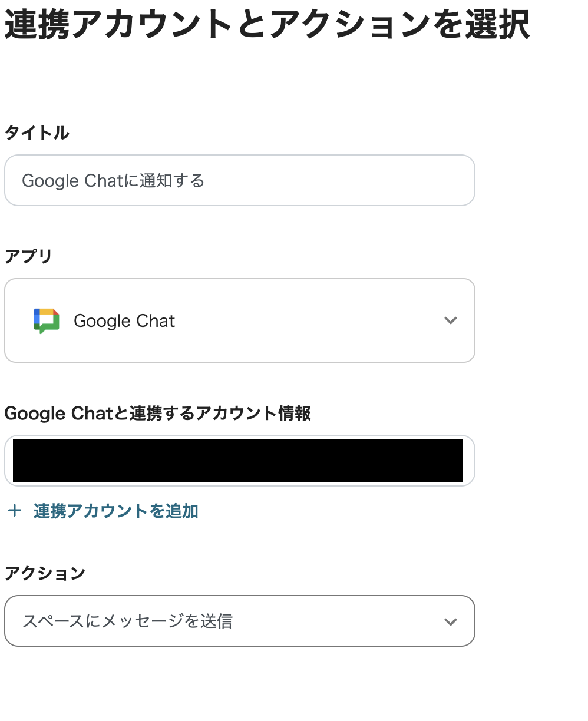Click the blacked-out account information bar
Image resolution: width=588 pixels, height=721 pixels.
click(x=239, y=461)
